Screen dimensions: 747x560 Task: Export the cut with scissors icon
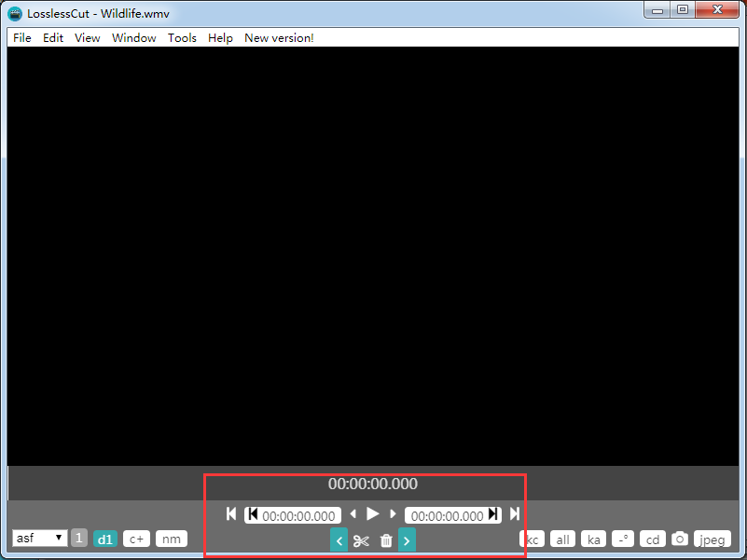pyautogui.click(x=361, y=541)
